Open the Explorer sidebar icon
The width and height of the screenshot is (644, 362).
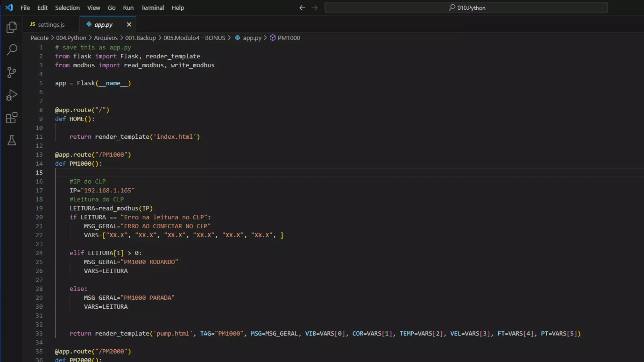(x=12, y=27)
